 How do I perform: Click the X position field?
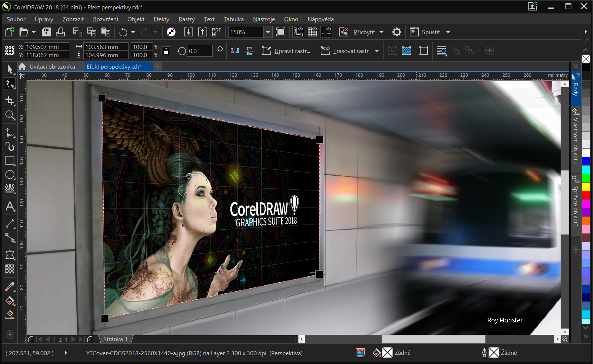point(47,47)
